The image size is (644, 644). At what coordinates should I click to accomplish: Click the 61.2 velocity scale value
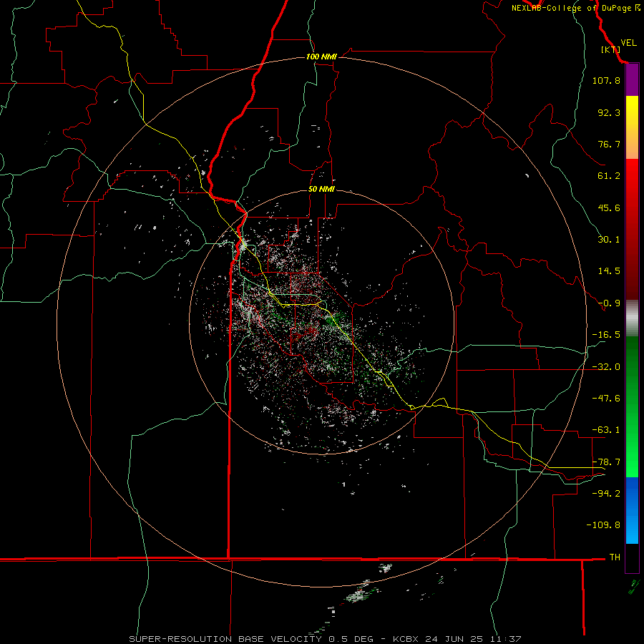coord(609,176)
